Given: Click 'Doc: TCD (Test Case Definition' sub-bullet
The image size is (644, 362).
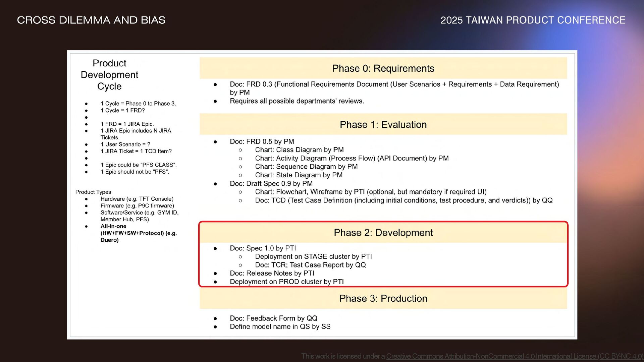Looking at the screenshot, I should point(404,200).
